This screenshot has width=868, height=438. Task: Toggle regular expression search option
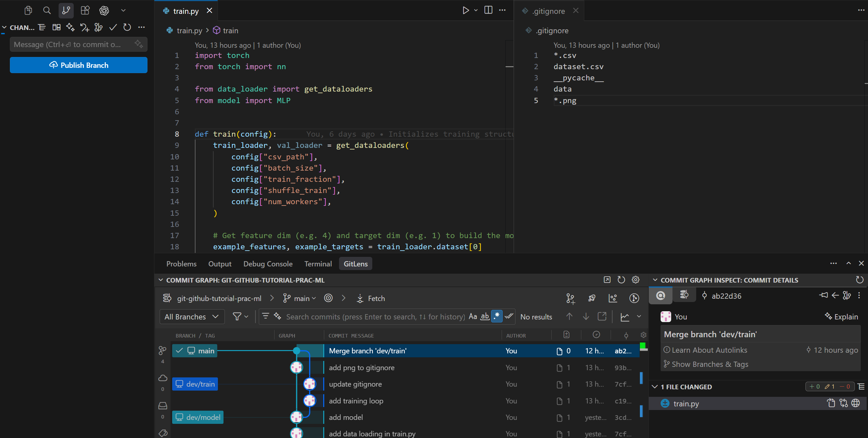(497, 316)
